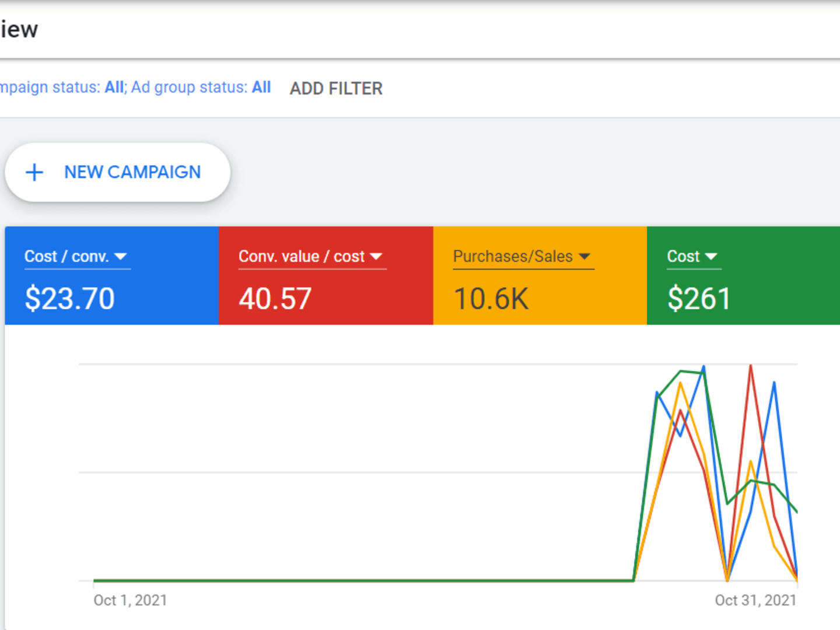Viewport: 840px width, 630px height.
Task: Open the Purchases/Sales dropdown arrow
Action: click(x=584, y=257)
